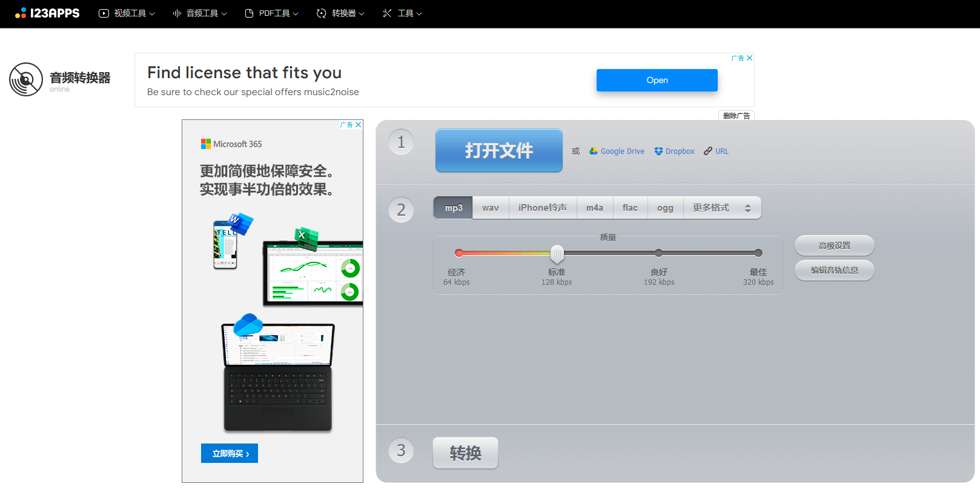The image size is (980, 495).
Task: Click the 广告 label on Microsoft side ad
Action: tap(346, 125)
